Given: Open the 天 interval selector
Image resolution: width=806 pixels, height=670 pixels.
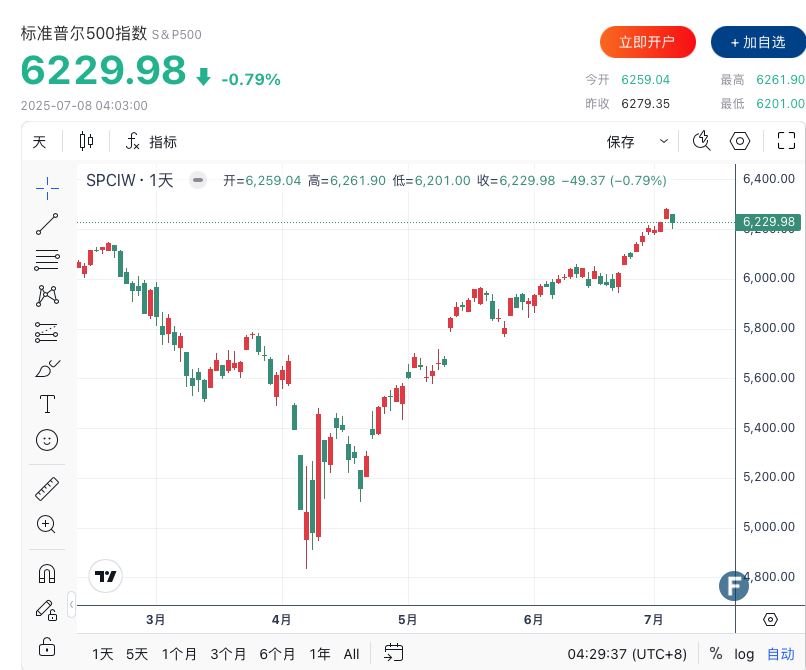Looking at the screenshot, I should click(39, 142).
